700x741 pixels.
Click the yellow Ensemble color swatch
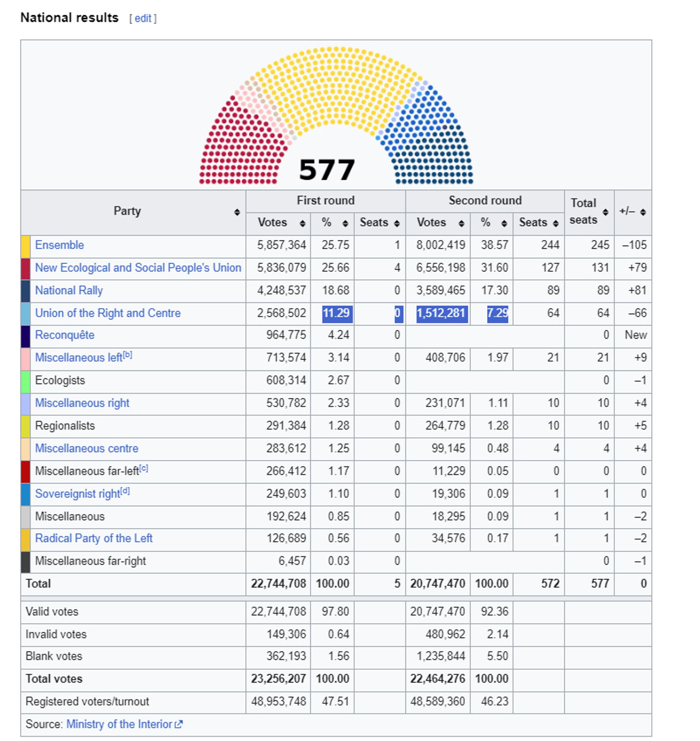pyautogui.click(x=25, y=247)
